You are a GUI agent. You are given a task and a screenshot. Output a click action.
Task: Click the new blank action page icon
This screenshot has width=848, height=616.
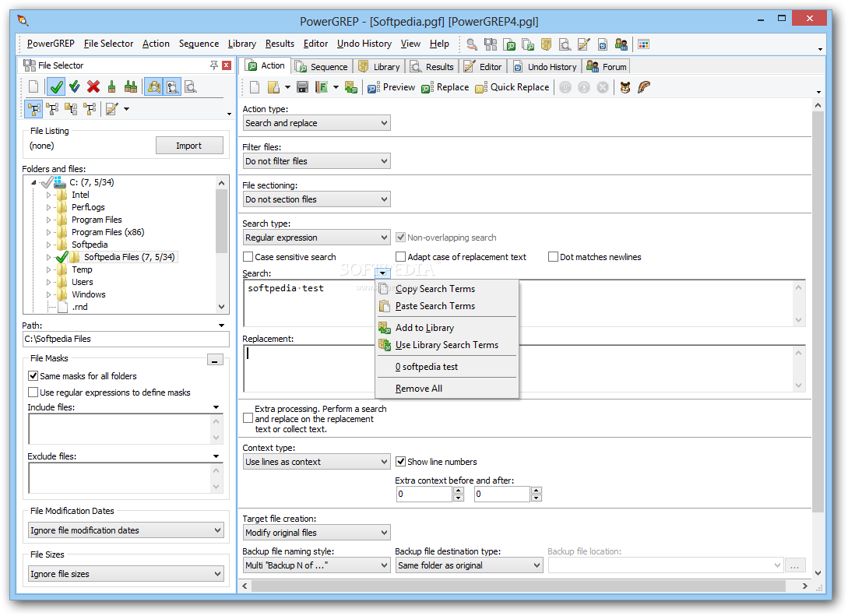[x=255, y=87]
